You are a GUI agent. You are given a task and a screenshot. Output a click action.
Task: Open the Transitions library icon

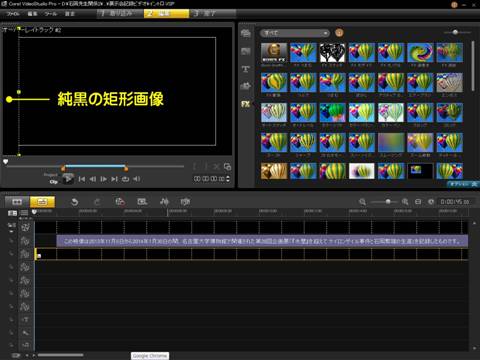246,51
